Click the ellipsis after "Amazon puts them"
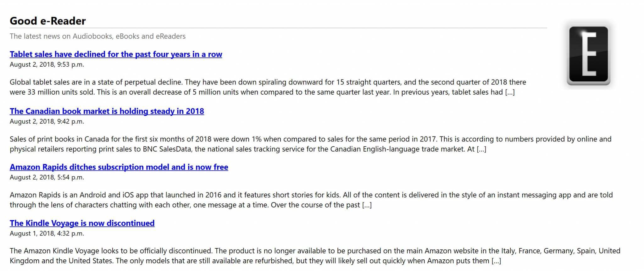644x271 pixels. click(x=496, y=261)
